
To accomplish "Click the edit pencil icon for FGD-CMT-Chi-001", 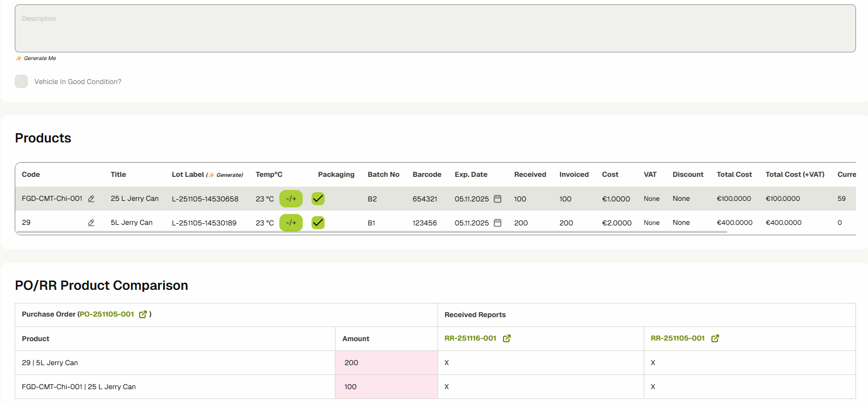I will click(x=91, y=199).
